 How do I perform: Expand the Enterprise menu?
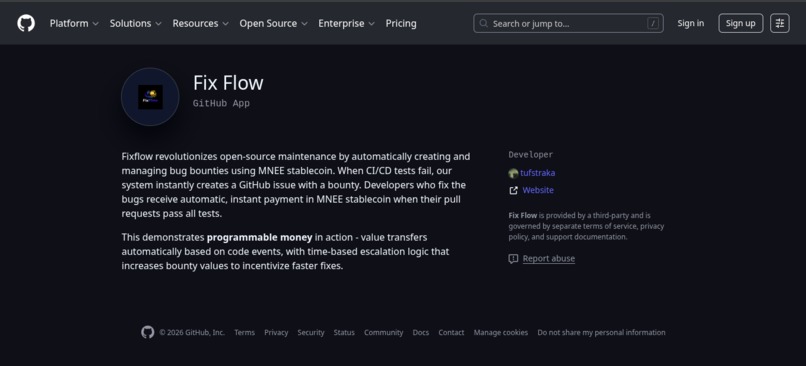[x=346, y=23]
